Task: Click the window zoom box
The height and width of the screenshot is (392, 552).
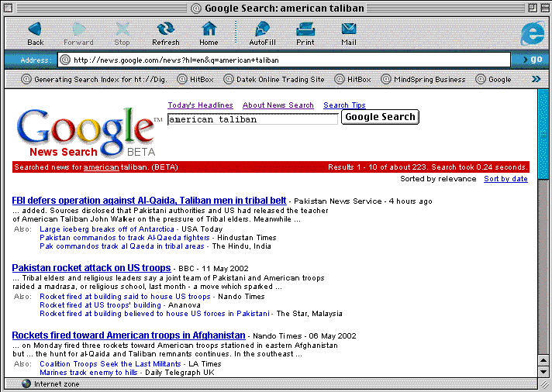Action: coord(533,8)
